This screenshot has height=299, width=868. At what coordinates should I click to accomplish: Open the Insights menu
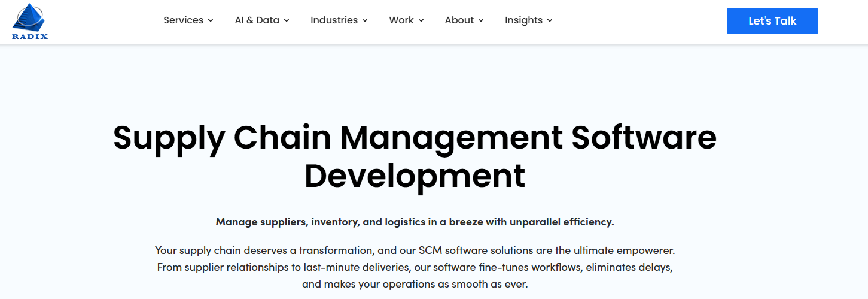click(x=524, y=20)
